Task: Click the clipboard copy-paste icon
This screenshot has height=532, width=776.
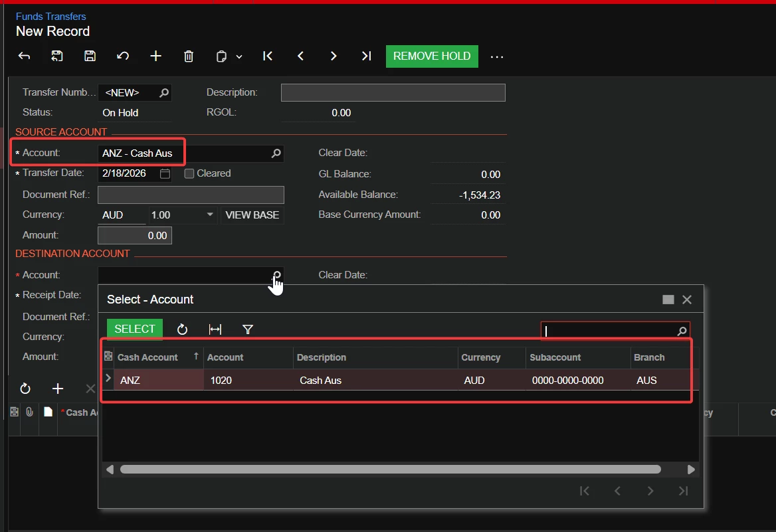Action: coord(221,56)
